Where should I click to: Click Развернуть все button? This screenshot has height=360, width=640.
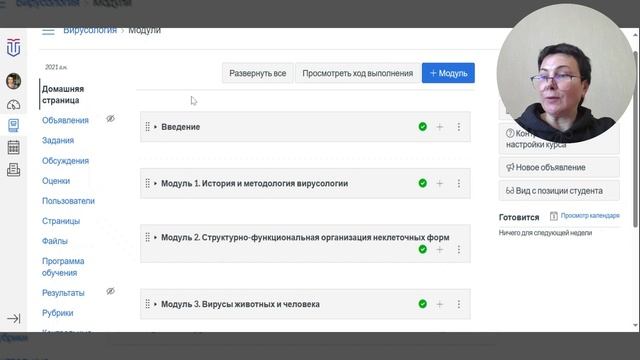(258, 73)
